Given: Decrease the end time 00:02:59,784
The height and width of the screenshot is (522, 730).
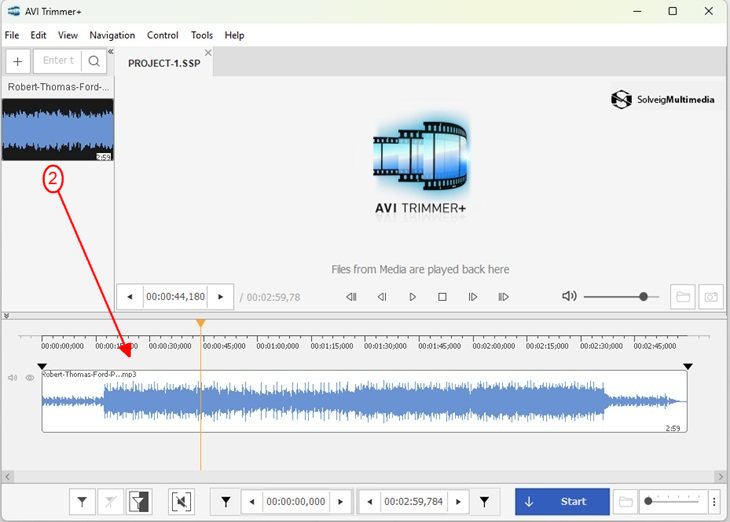Looking at the screenshot, I should [370, 502].
